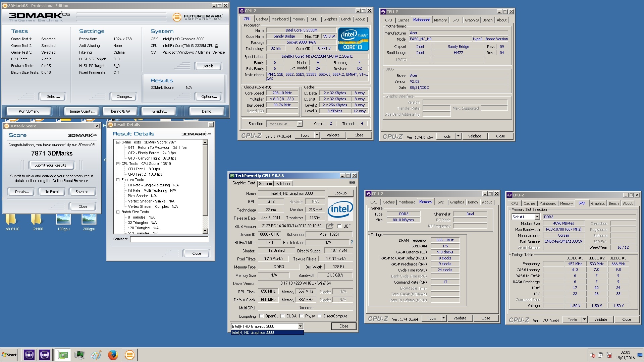Open Firefox from the taskbar
The height and width of the screenshot is (362, 644).
point(113,355)
